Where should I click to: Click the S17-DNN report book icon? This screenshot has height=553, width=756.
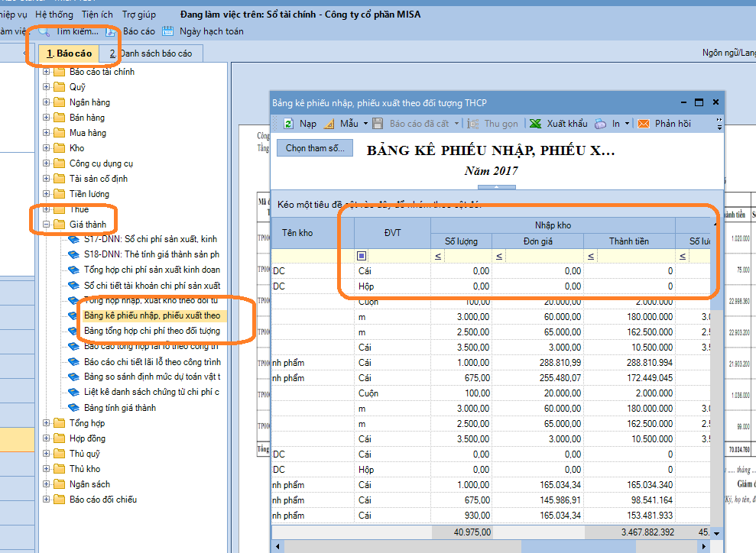click(73, 239)
